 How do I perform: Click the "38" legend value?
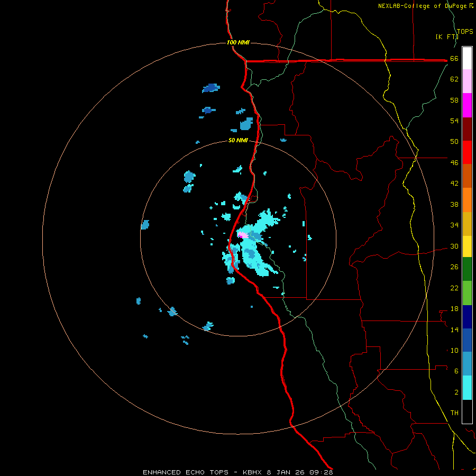pyautogui.click(x=454, y=204)
